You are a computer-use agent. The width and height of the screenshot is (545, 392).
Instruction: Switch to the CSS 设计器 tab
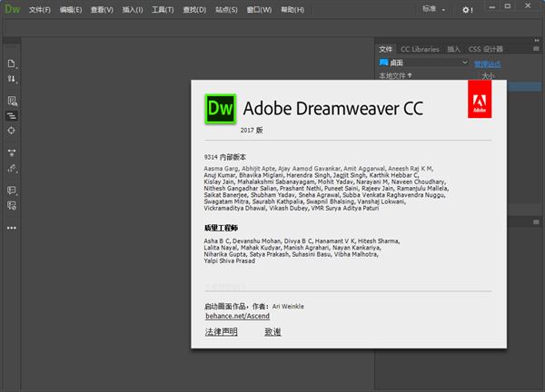tap(485, 49)
